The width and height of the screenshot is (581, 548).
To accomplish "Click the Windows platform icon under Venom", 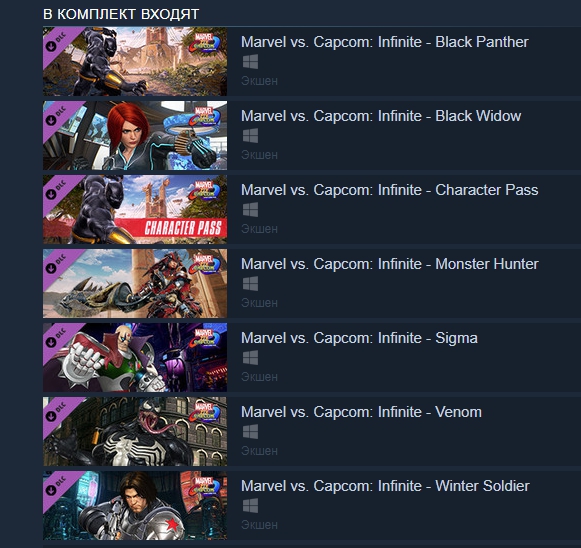I will click(x=250, y=432).
